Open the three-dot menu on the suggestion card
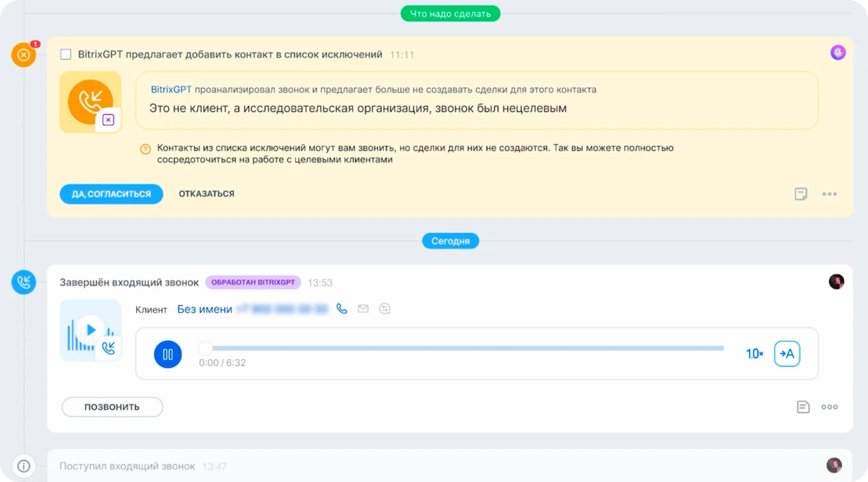 pos(830,194)
